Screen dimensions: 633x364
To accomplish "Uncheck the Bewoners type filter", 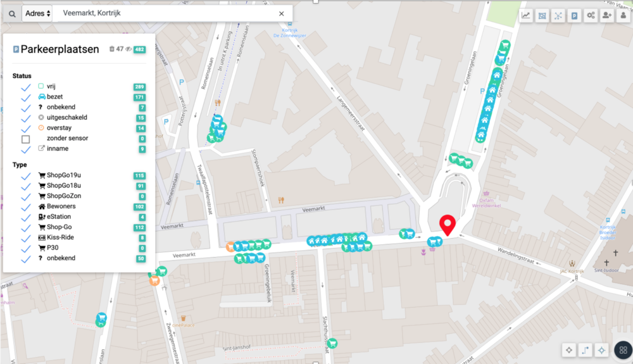I will click(x=26, y=207).
